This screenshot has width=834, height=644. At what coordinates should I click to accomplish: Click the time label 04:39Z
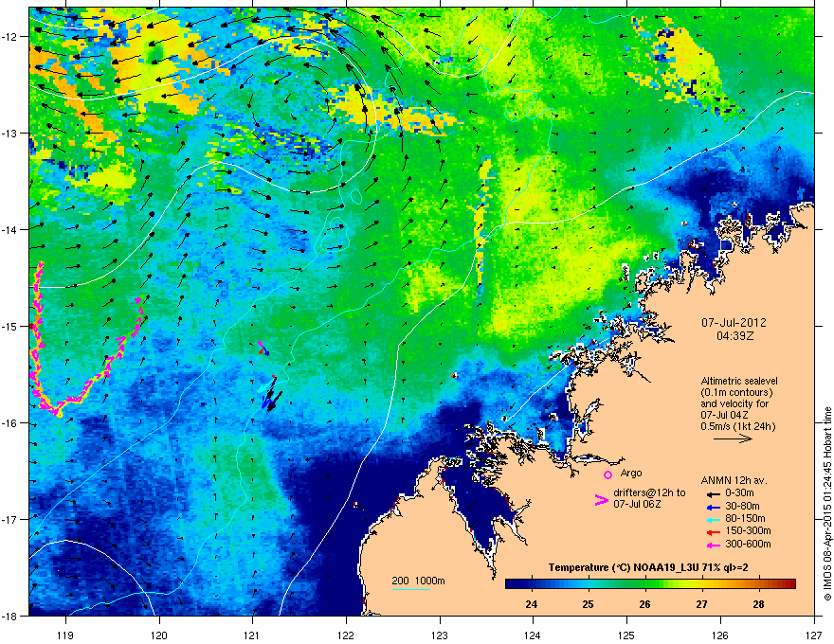pyautogui.click(x=734, y=336)
